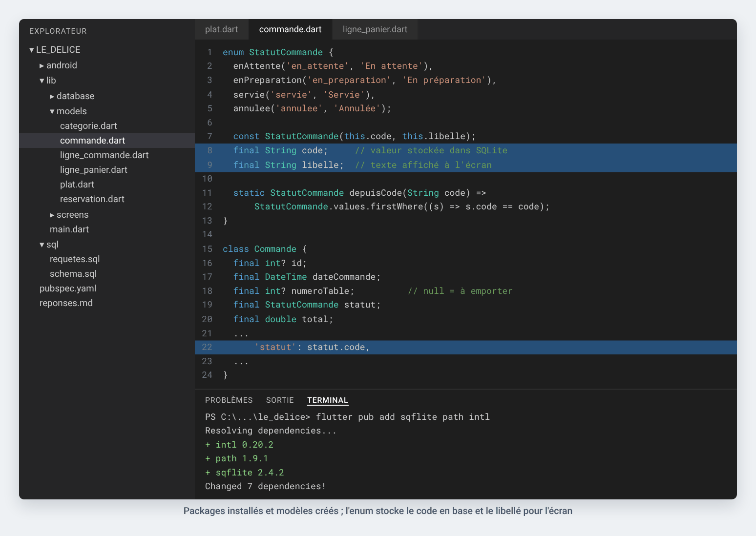This screenshot has width=756, height=536.
Task: Open schema.sql file
Action: (x=107, y=274)
